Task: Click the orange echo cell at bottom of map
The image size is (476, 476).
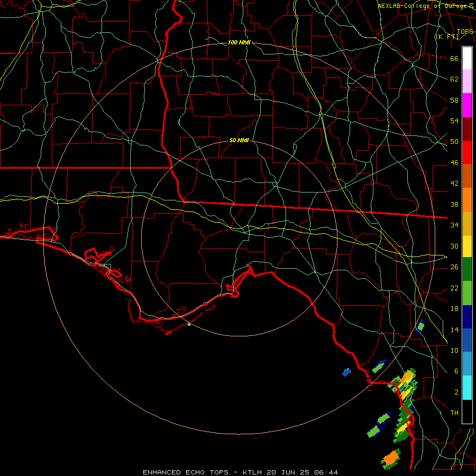Action: [391, 459]
